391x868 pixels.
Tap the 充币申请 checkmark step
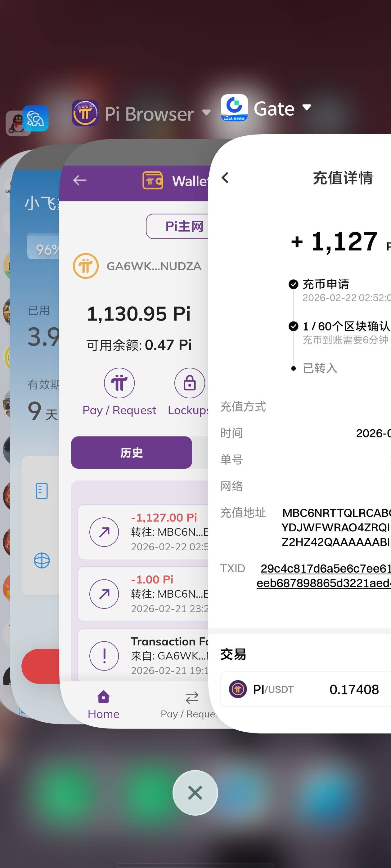coord(294,284)
